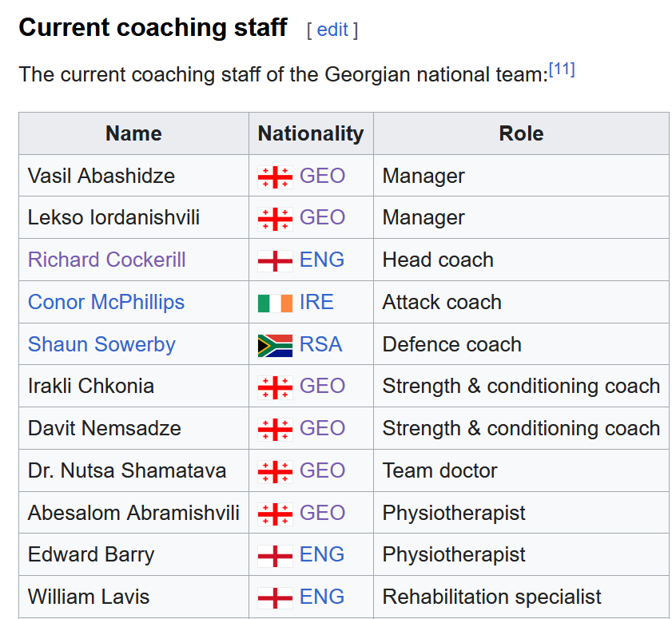Follow the Shaun Sowerby link
Screen dimensions: 672x619
(101, 344)
